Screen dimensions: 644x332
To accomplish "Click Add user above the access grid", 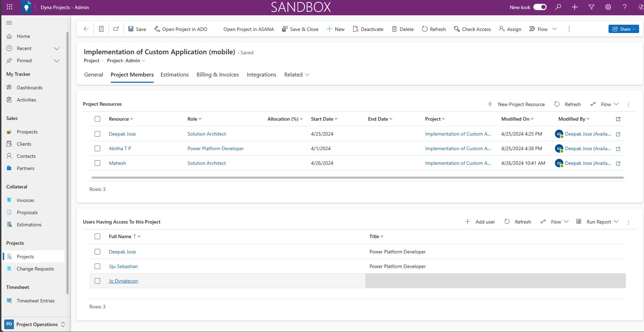I will tap(485, 221).
